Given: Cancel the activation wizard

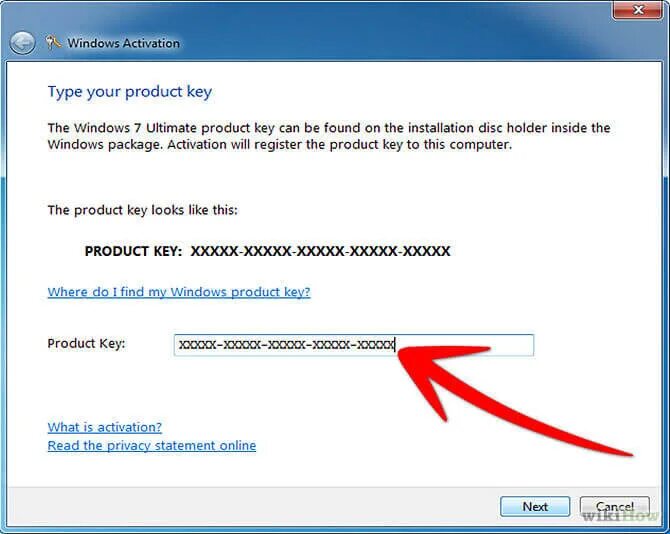Looking at the screenshot, I should tap(615, 506).
